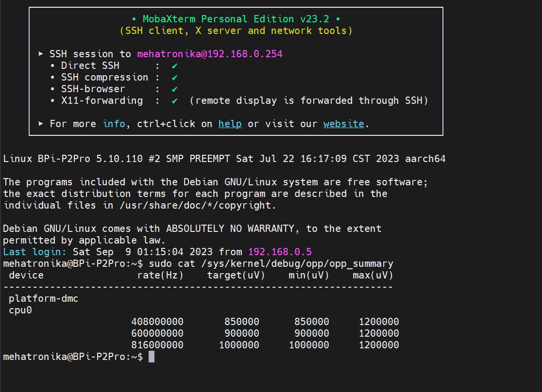
Task: Click the arrow before "For more info"
Action: point(41,124)
